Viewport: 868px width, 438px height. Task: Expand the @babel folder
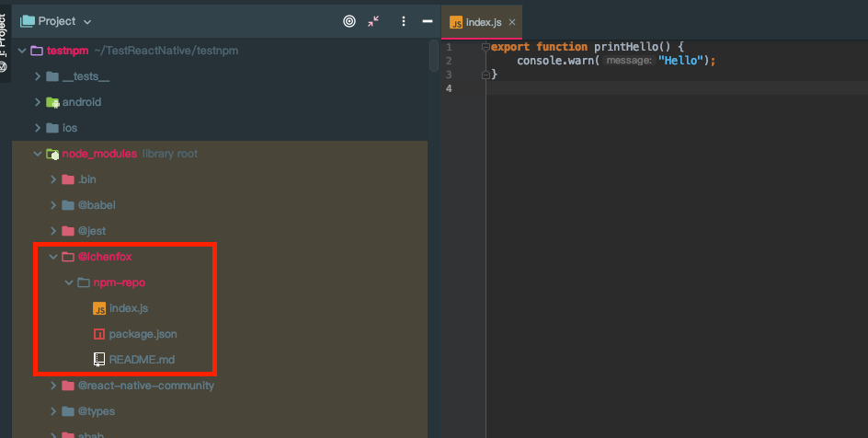pos(53,205)
